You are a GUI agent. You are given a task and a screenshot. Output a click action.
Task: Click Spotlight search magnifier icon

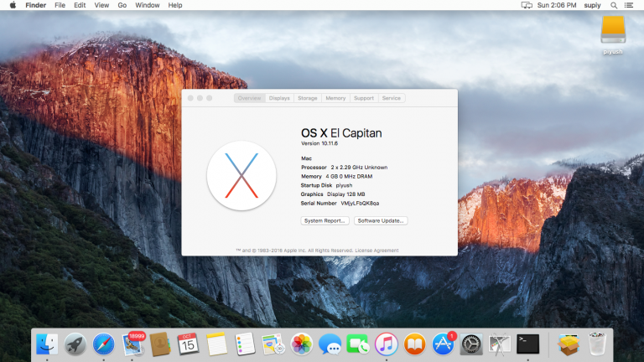click(x=614, y=5)
